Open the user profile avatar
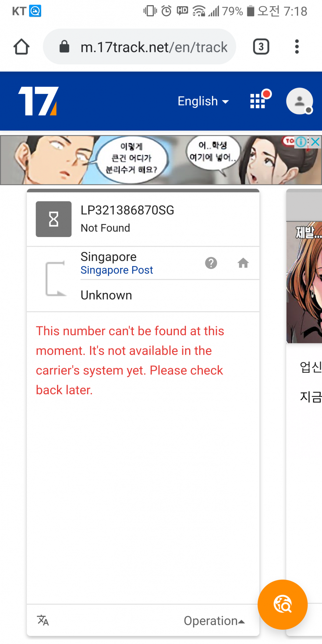This screenshot has width=322, height=644. coord(300,101)
